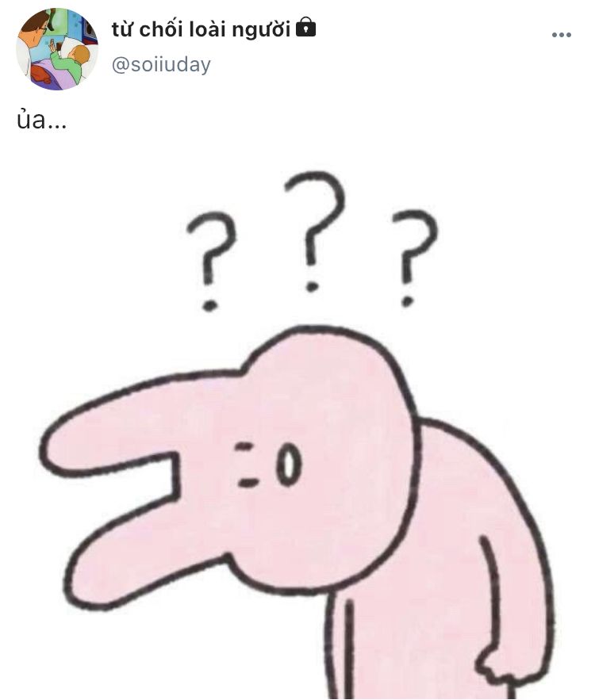Open profile via 'từ chối loài người' name

(x=201, y=29)
